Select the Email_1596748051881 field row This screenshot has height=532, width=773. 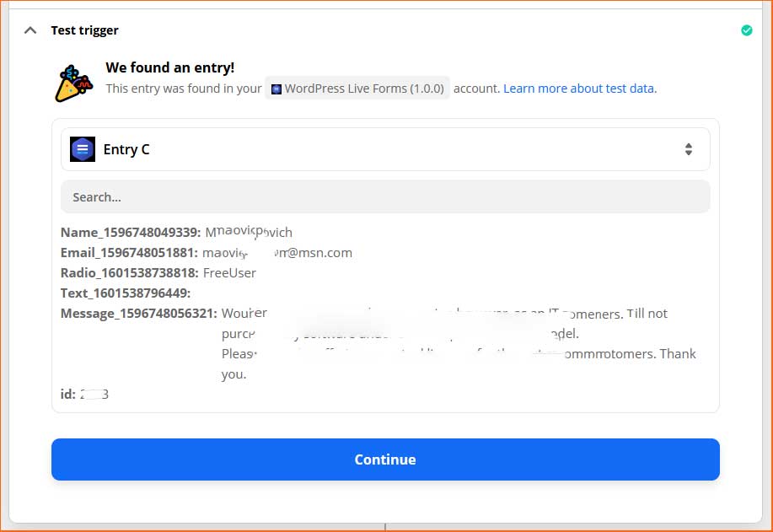[206, 252]
